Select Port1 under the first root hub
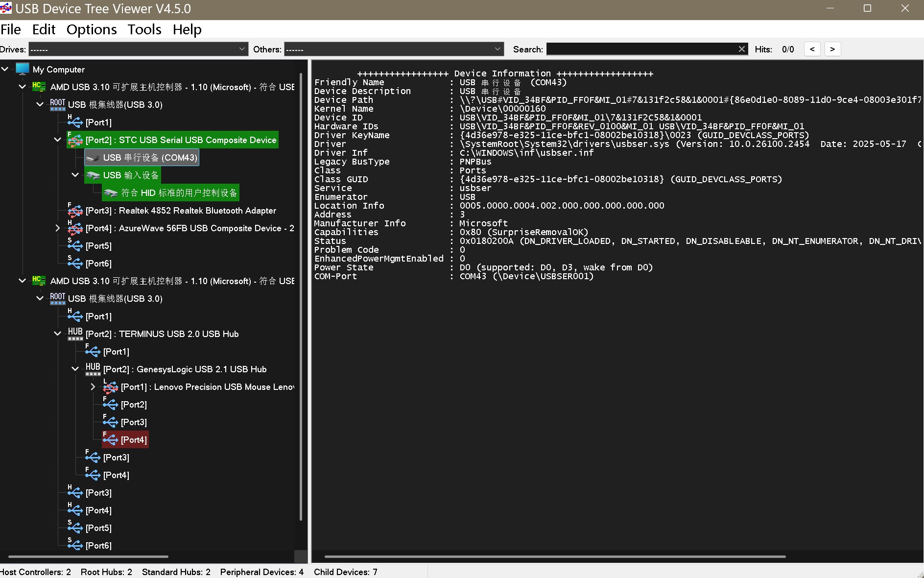This screenshot has width=924, height=578. [x=98, y=122]
